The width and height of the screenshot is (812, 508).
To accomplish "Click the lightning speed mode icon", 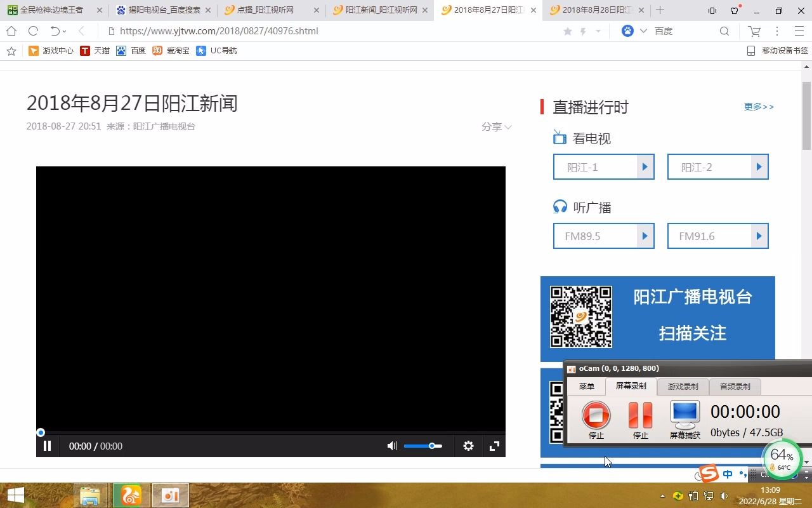I will 583,31.
